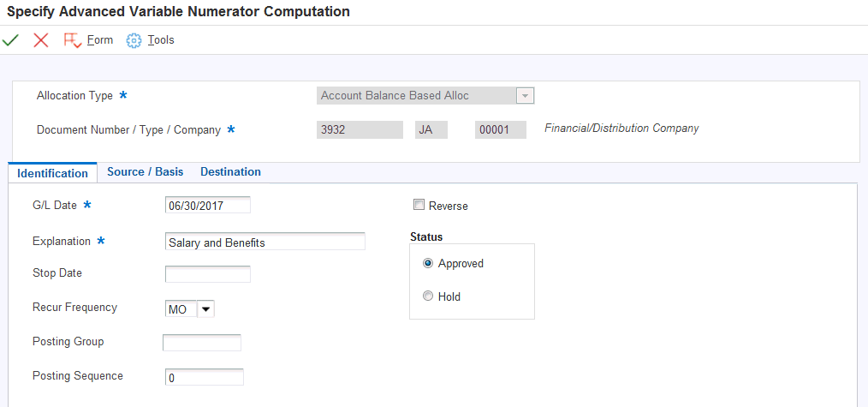Select the Approved status option
This screenshot has height=407, width=868.
(x=428, y=264)
